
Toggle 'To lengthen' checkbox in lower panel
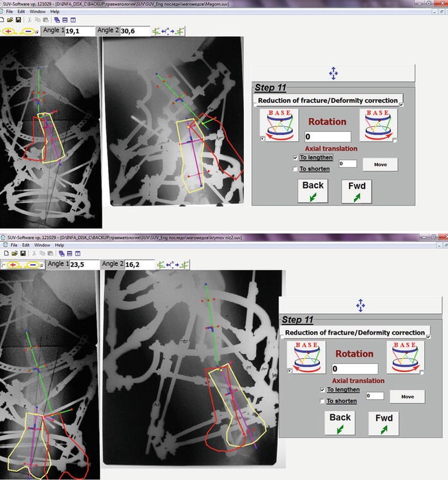[322, 390]
